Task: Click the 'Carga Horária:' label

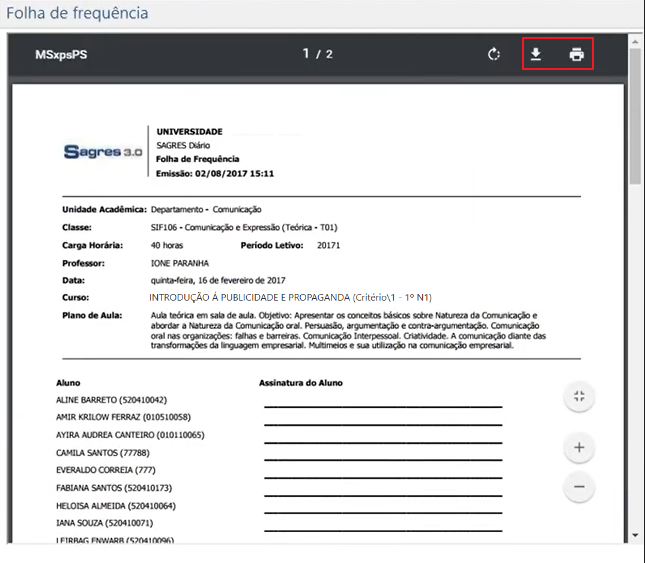Action: point(93,246)
